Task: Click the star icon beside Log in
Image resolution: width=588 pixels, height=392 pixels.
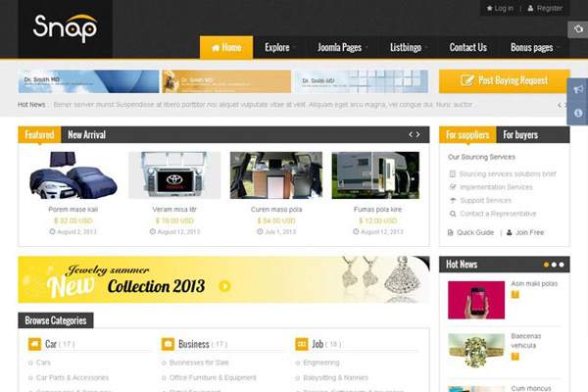Action: [489, 8]
